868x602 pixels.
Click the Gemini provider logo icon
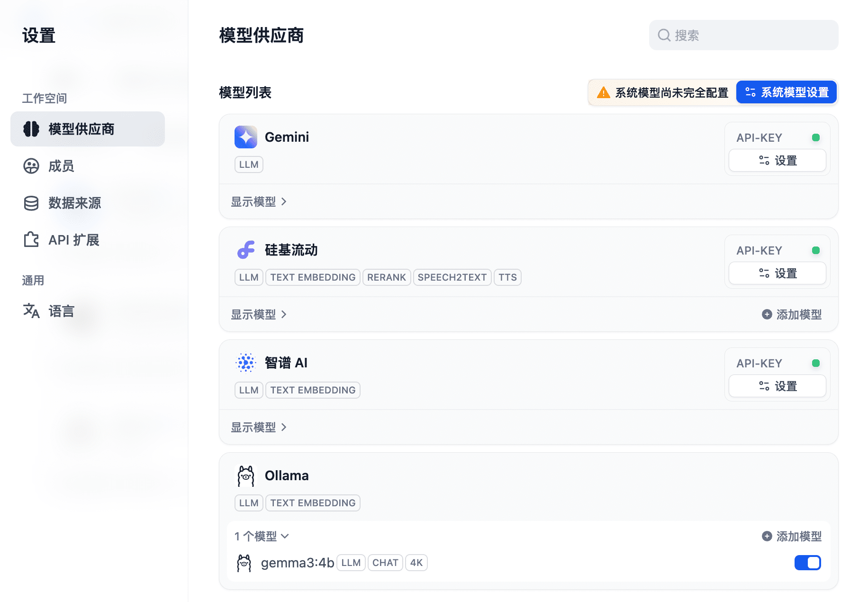[246, 137]
